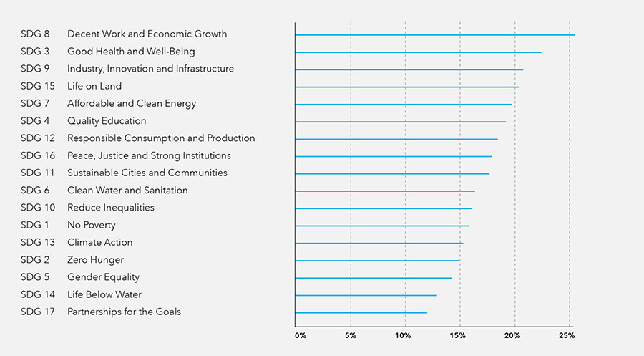Click the SDG 9 code text
This screenshot has height=356, width=644.
pos(34,69)
